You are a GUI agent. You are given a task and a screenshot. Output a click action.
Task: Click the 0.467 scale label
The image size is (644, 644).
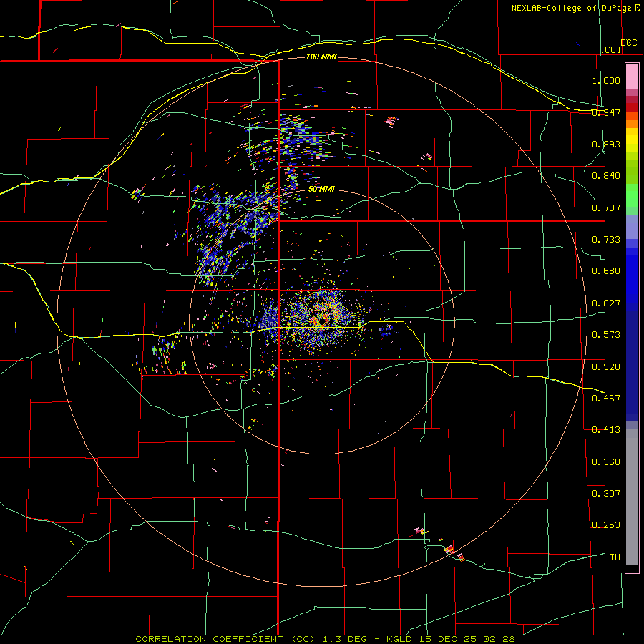(x=606, y=398)
